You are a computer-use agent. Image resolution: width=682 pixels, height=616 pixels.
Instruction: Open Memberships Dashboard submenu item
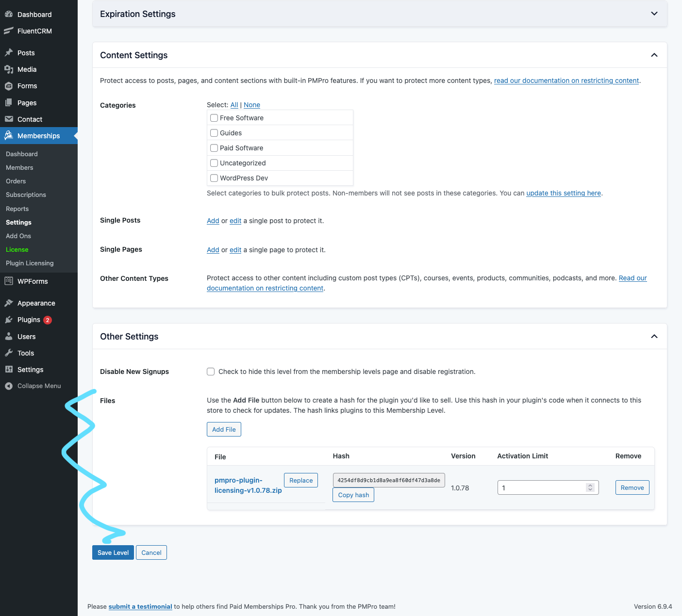tap(22, 154)
